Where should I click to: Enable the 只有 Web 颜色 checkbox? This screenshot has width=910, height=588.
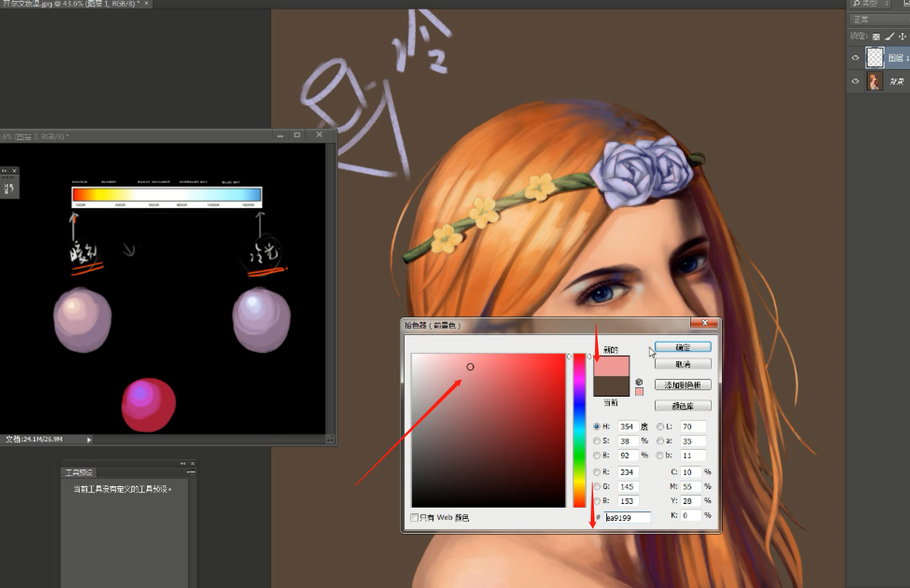414,517
